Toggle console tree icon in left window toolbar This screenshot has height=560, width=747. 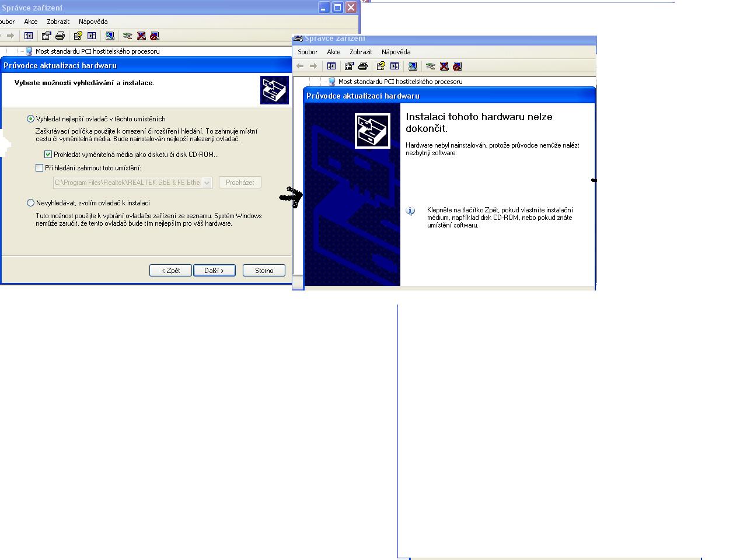coord(29,36)
